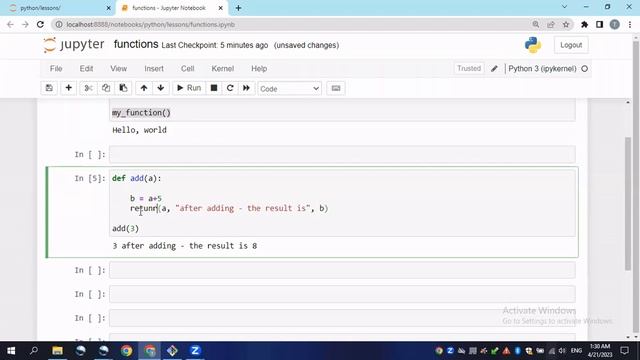Open the Cell menu
Image resolution: width=640 pixels, height=360 pixels.
coord(187,69)
